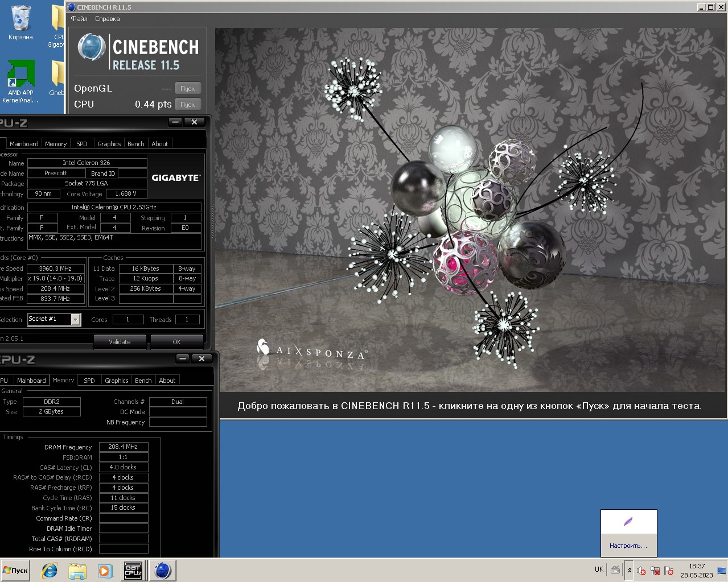Image resolution: width=728 pixels, height=582 pixels.
Task: Open Bench tab in lower CPU-Z
Action: pyautogui.click(x=143, y=381)
